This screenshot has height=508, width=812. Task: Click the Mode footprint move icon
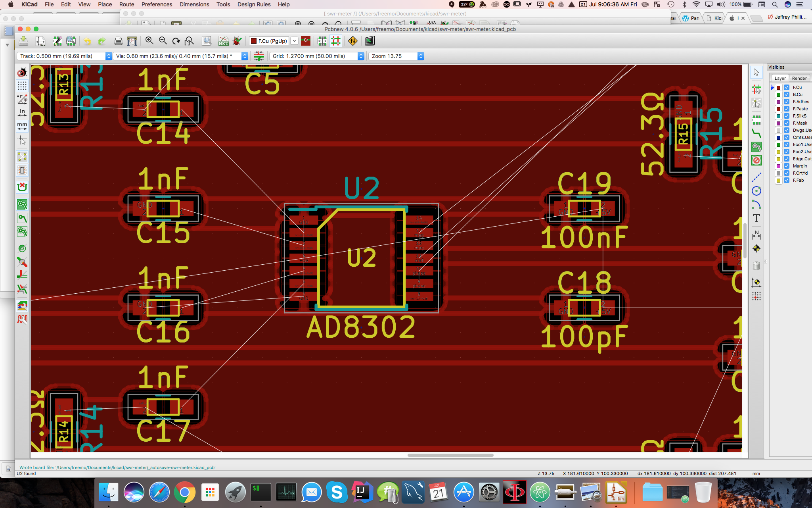pos(322,41)
